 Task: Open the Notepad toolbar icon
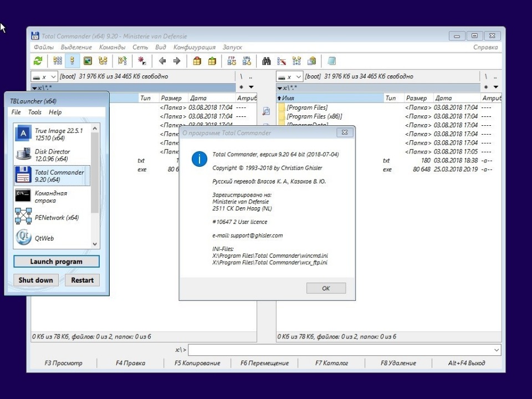[331, 61]
